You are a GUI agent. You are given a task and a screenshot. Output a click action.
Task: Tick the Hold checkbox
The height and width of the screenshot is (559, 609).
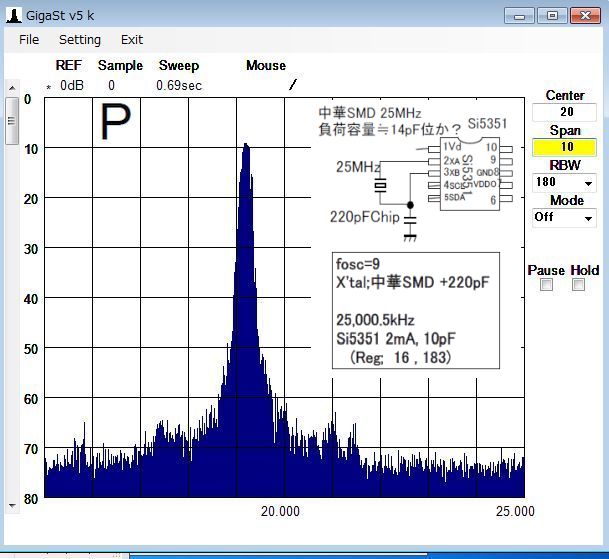tap(578, 285)
